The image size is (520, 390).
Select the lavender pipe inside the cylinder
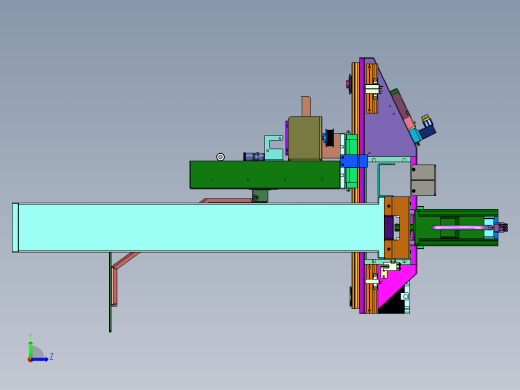pyautogui.click(x=462, y=228)
